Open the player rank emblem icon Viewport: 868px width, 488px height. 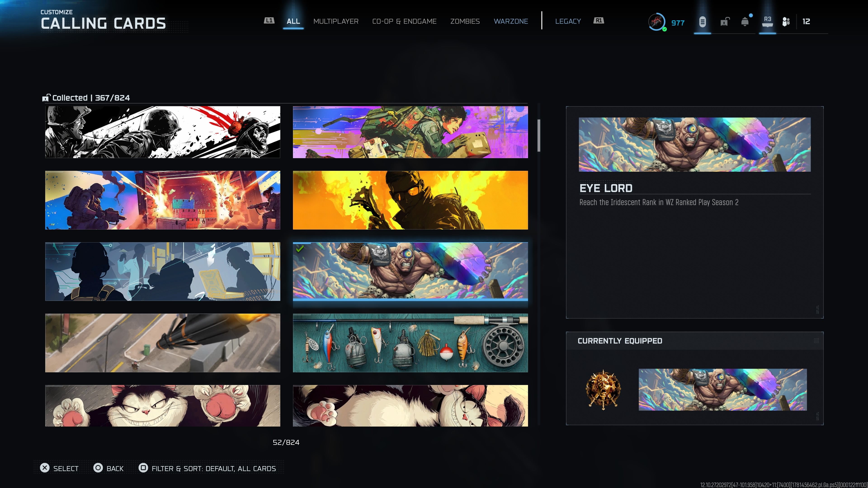(657, 22)
